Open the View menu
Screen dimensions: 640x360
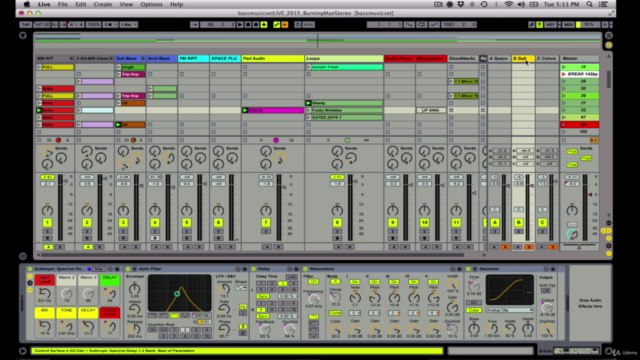(126, 4)
